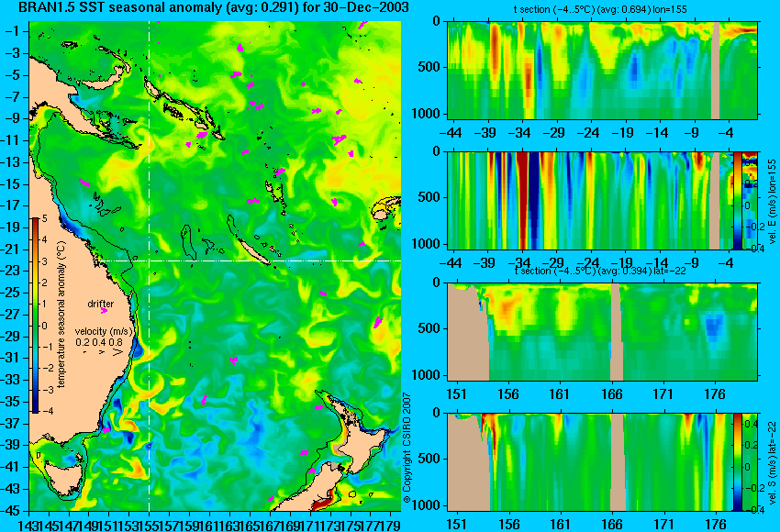Click 'temperature seasonal anomaly (°C)' axis label
Image resolution: width=780 pixels, height=532 pixels.
pyautogui.click(x=61, y=315)
